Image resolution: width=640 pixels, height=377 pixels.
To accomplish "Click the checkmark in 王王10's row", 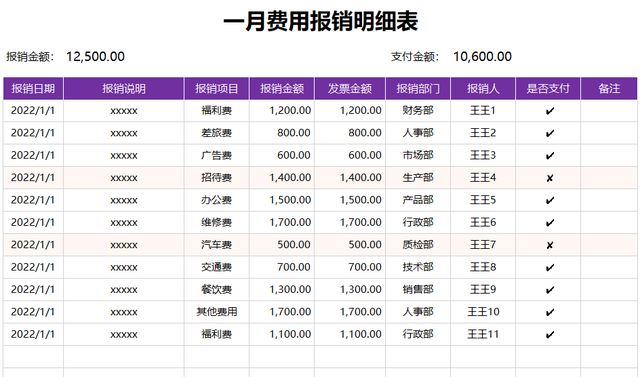I will (x=550, y=313).
